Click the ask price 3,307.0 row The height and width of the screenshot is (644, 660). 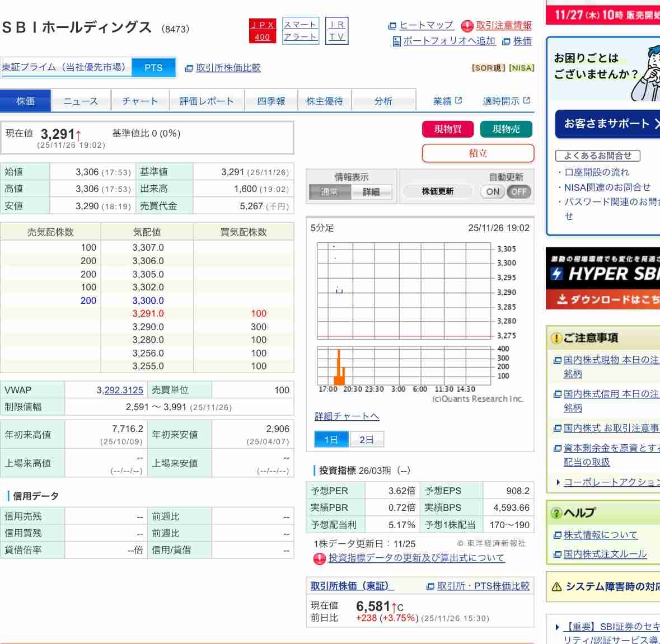(x=147, y=248)
